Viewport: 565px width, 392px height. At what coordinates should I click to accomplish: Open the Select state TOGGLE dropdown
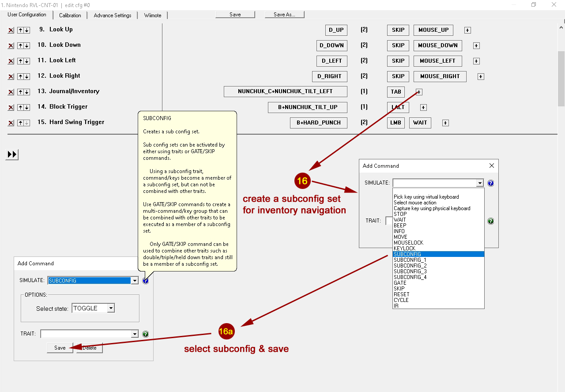click(111, 308)
